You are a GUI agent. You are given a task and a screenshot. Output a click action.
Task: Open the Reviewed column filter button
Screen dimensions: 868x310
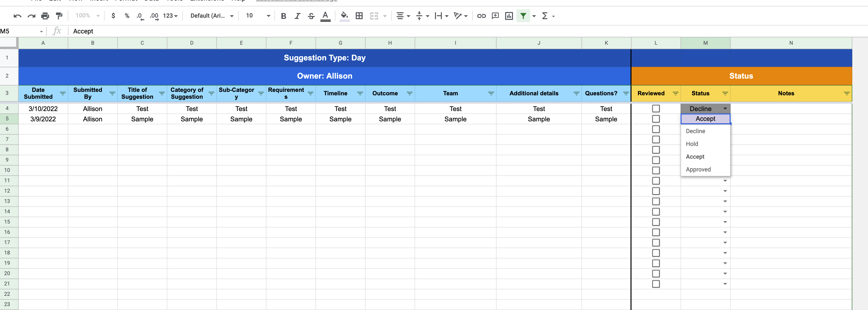point(676,93)
